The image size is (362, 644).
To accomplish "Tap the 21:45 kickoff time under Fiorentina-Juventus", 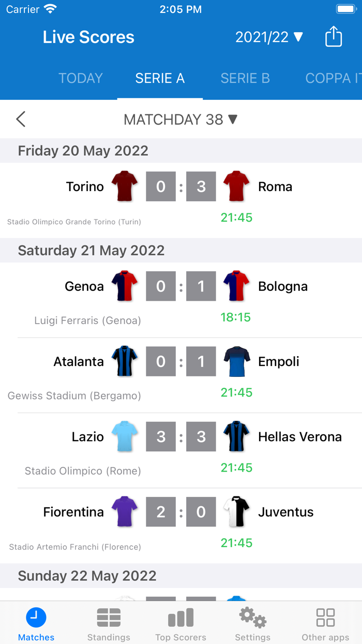I will point(236,543).
